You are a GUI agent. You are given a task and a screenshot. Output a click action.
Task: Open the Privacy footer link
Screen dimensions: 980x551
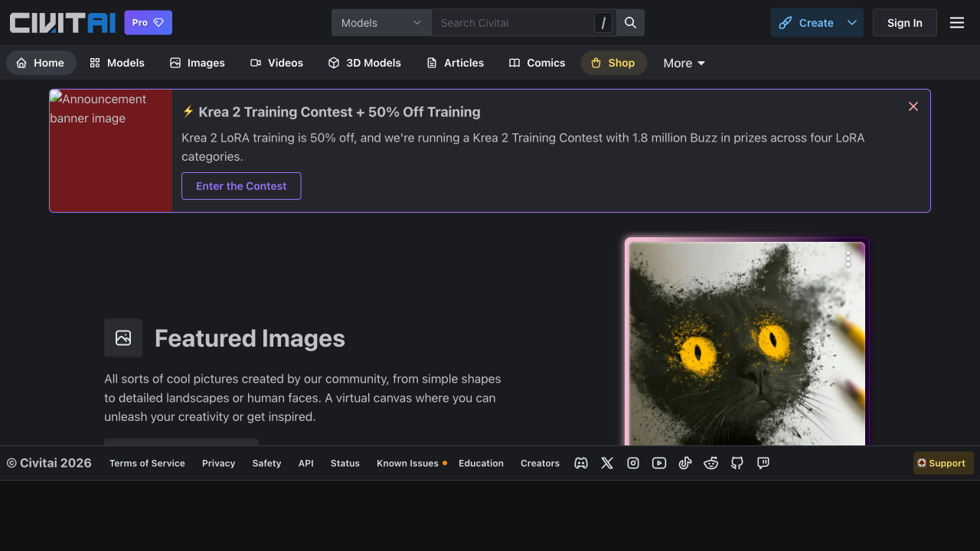218,463
